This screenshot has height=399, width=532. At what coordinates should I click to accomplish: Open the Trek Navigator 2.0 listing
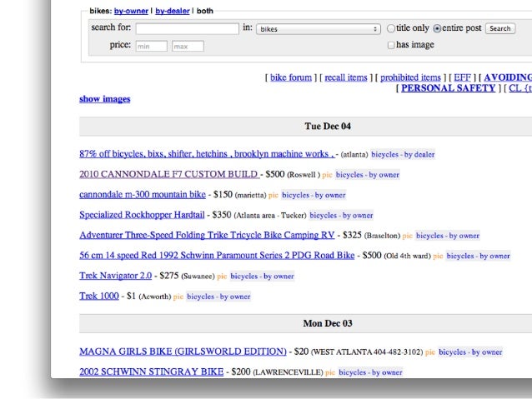click(115, 276)
